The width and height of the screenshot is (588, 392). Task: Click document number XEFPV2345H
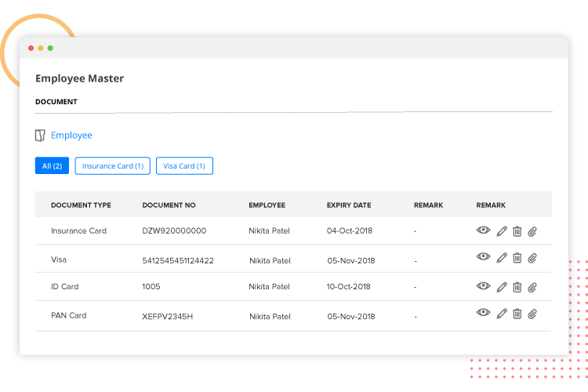click(167, 317)
